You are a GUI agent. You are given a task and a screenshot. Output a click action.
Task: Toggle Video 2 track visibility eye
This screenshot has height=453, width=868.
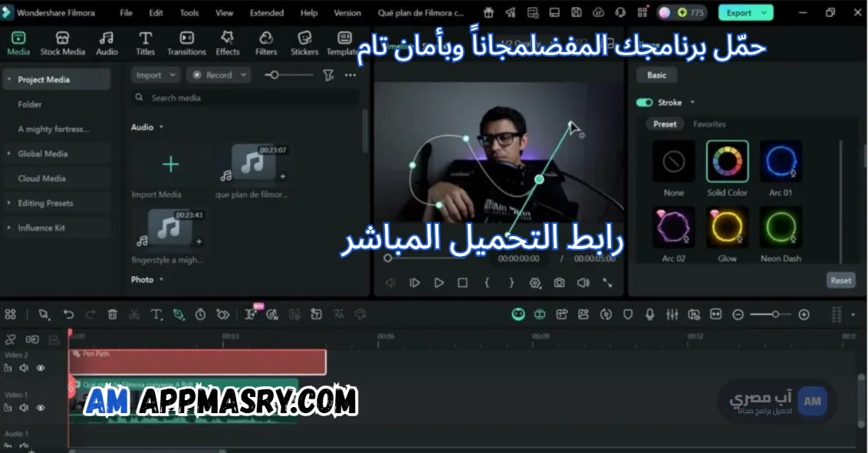[41, 368]
